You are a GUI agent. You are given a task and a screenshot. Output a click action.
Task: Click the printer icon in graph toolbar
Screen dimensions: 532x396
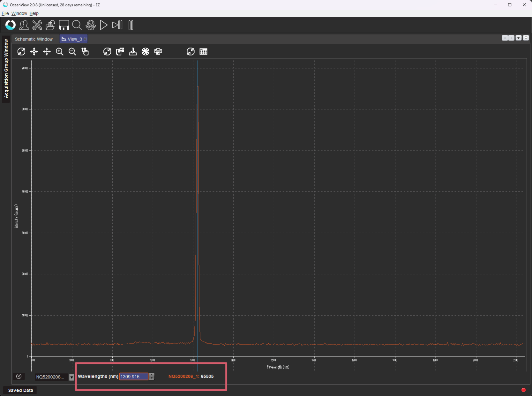tap(158, 51)
